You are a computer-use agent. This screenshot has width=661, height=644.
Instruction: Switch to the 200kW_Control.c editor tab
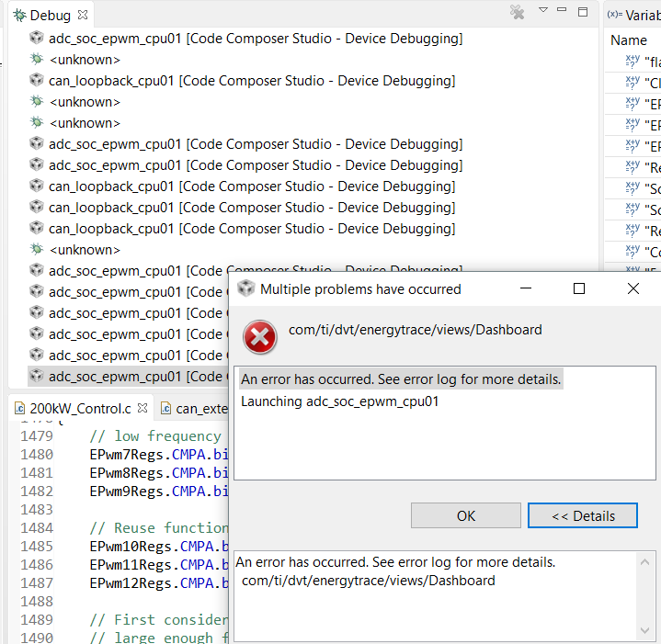pos(81,408)
